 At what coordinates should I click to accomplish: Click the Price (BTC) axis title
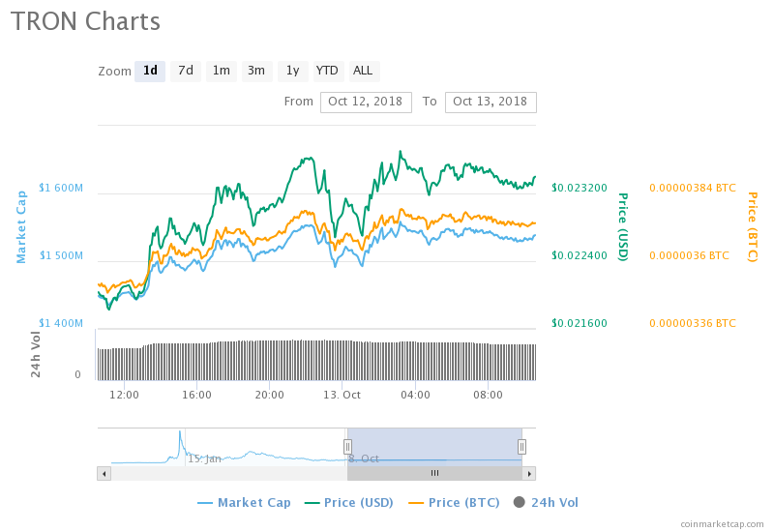pos(752,227)
